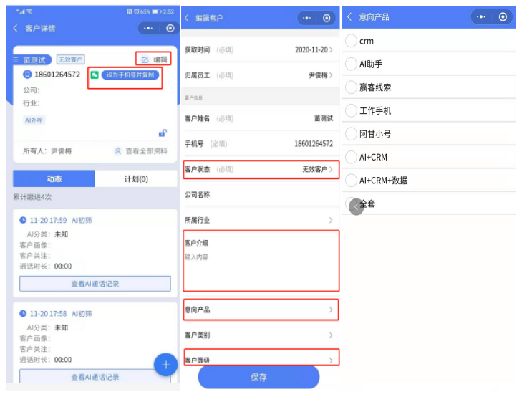Image resolution: width=532 pixels, height=402 pixels.
Task: Click the 手机号 field with 18601264572
Action: click(x=260, y=143)
